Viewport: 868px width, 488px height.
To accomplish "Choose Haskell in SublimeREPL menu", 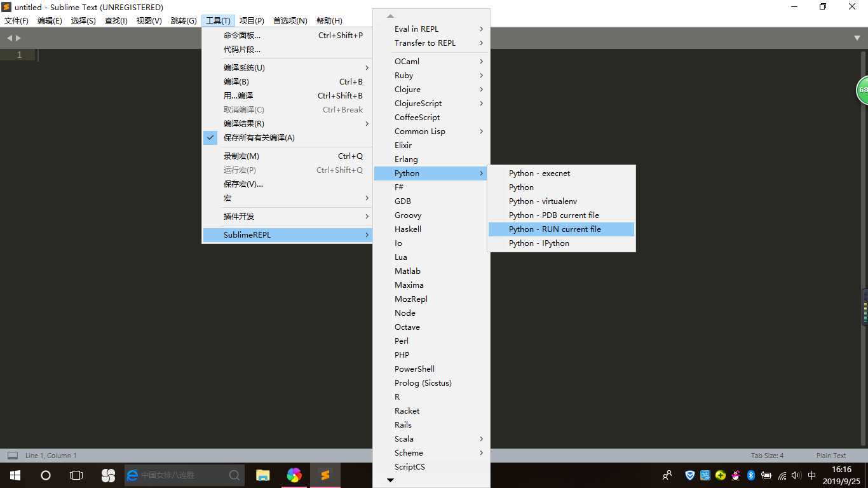I will click(431, 229).
